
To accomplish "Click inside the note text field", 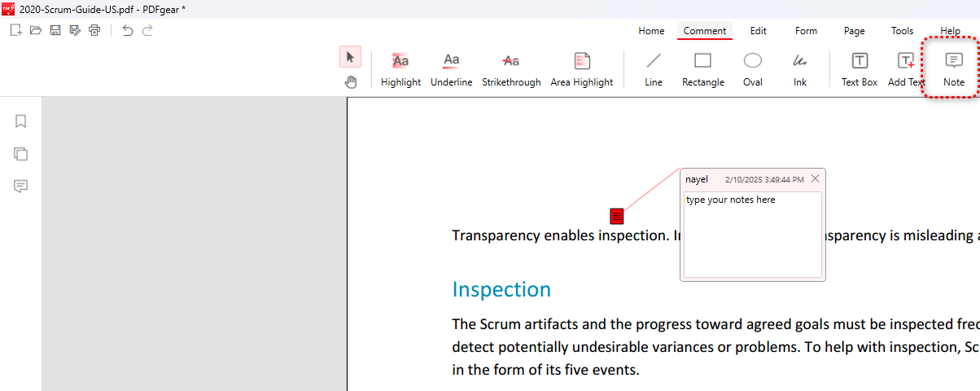I will pyautogui.click(x=752, y=236).
